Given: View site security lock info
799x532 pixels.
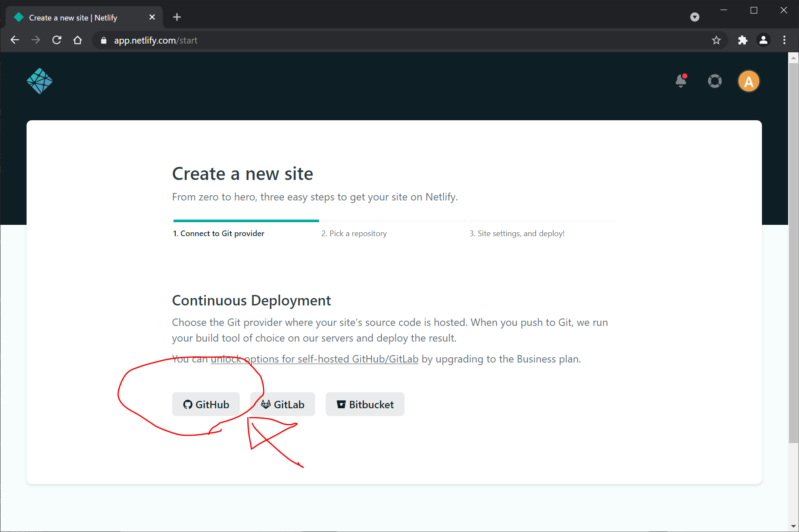Looking at the screenshot, I should point(104,40).
